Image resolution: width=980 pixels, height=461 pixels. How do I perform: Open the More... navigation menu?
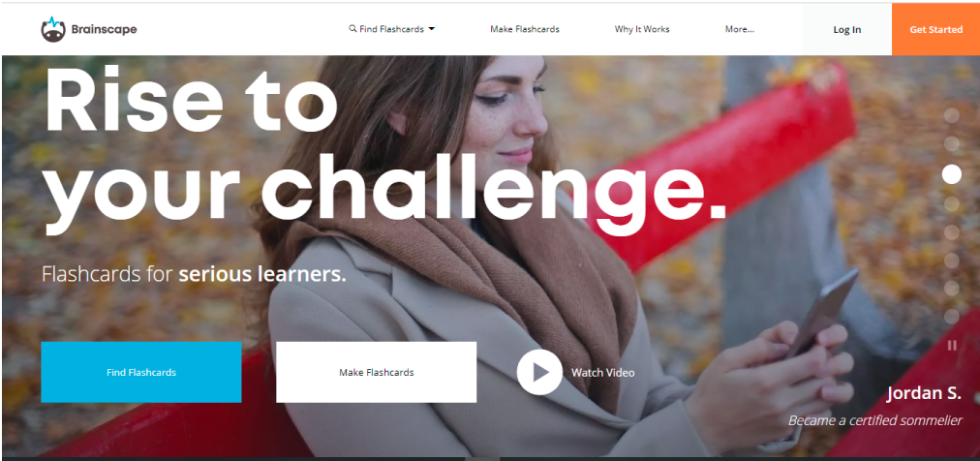[x=740, y=29]
